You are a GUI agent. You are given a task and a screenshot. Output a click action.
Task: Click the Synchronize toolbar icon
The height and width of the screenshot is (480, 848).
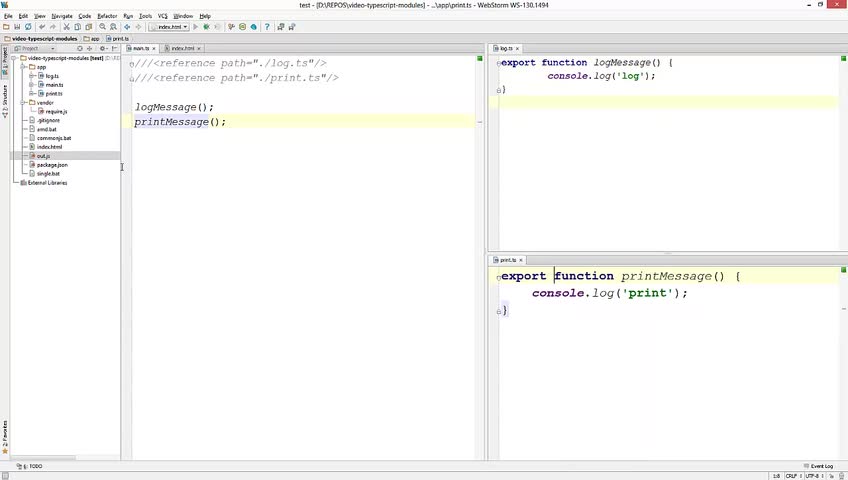point(28,27)
